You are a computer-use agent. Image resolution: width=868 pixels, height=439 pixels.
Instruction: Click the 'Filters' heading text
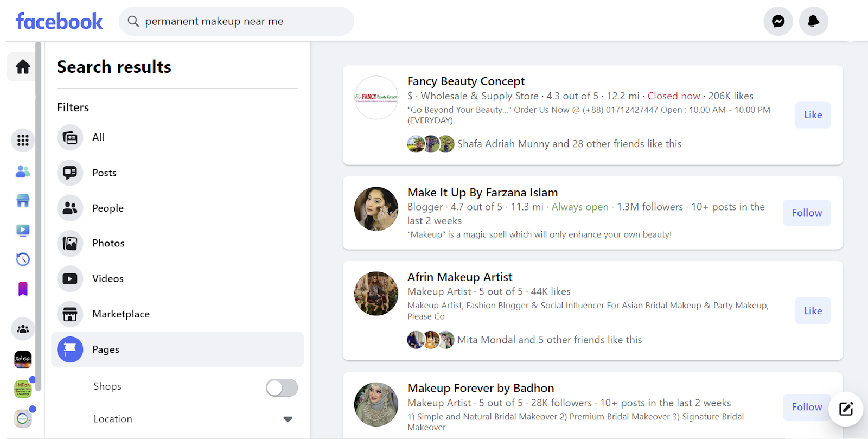pyautogui.click(x=73, y=107)
